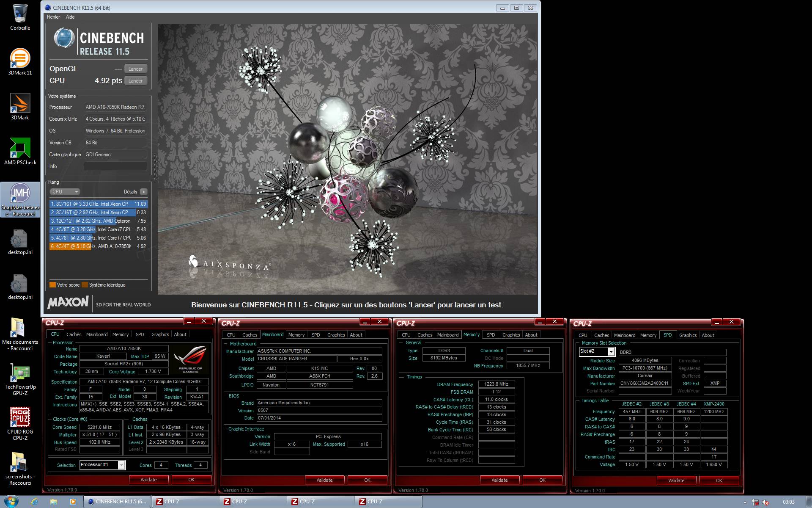Screen dimensions: 812x508
Task: Run the CPU test with Lancer
Action: [135, 81]
